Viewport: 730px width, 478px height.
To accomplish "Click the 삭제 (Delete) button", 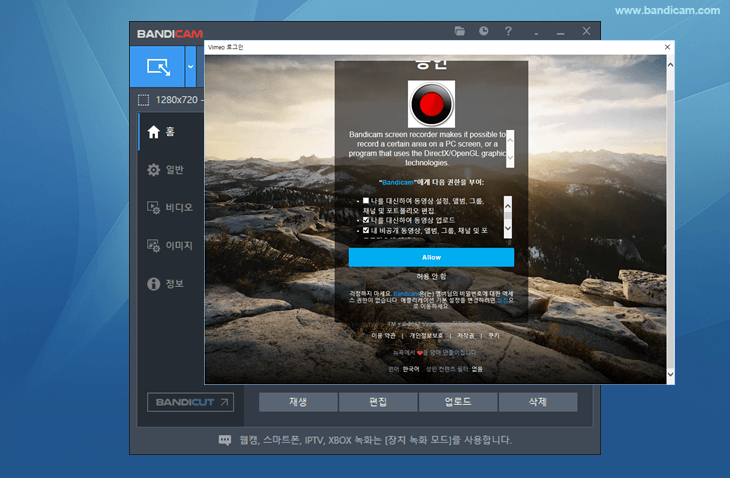I will tap(538, 402).
